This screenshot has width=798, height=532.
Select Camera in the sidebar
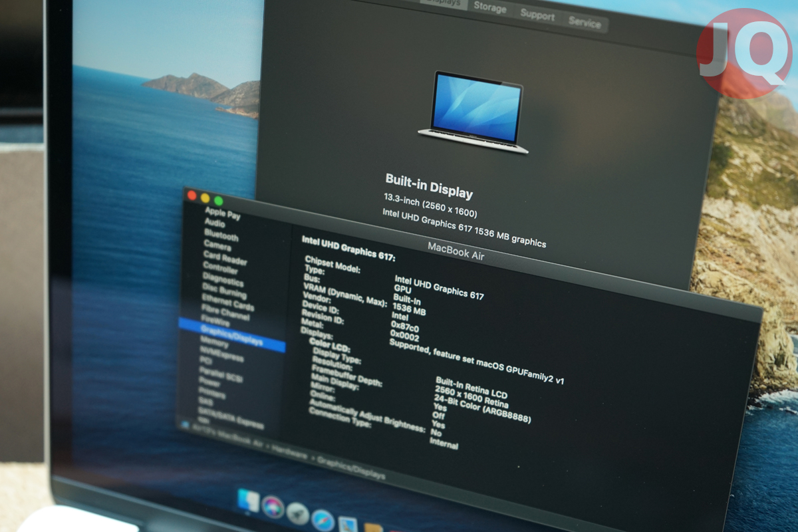click(x=217, y=245)
